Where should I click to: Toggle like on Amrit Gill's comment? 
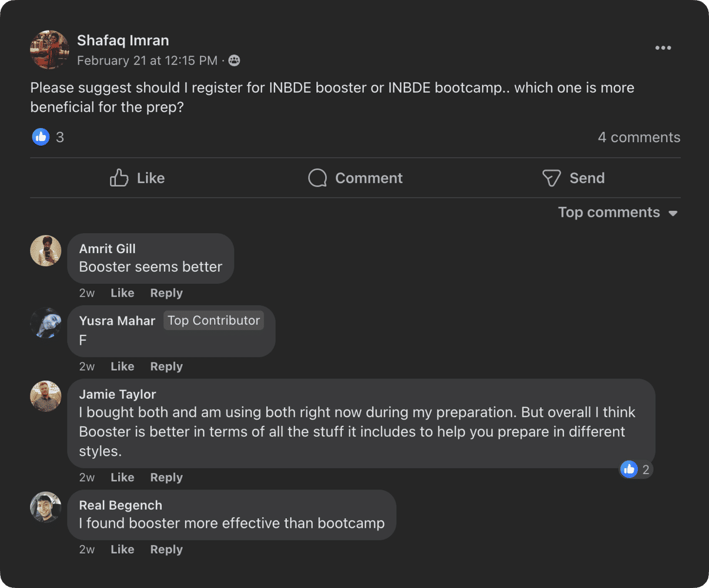[x=122, y=293]
